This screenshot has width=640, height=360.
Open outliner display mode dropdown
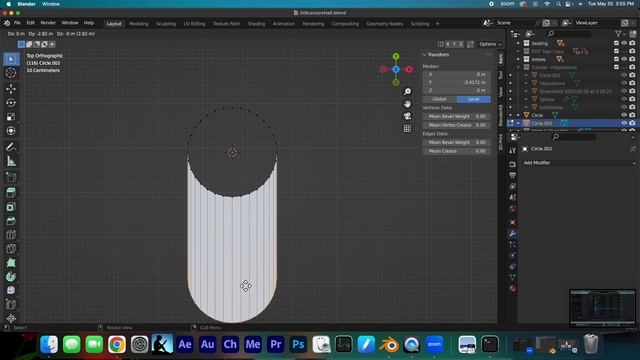(531, 33)
